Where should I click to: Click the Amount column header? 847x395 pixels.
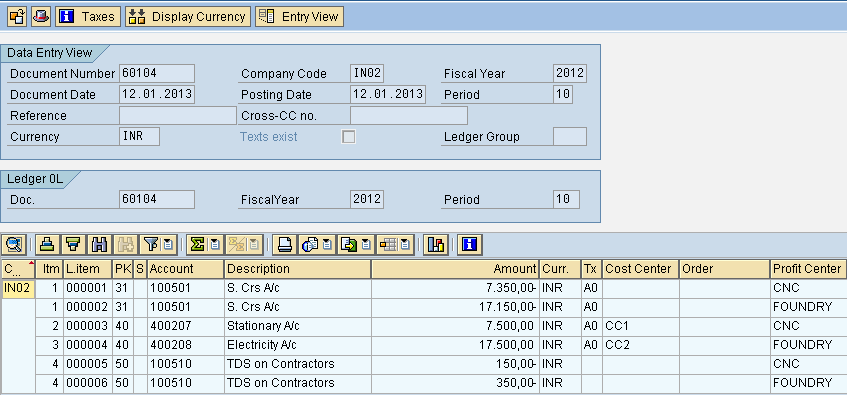(455, 269)
